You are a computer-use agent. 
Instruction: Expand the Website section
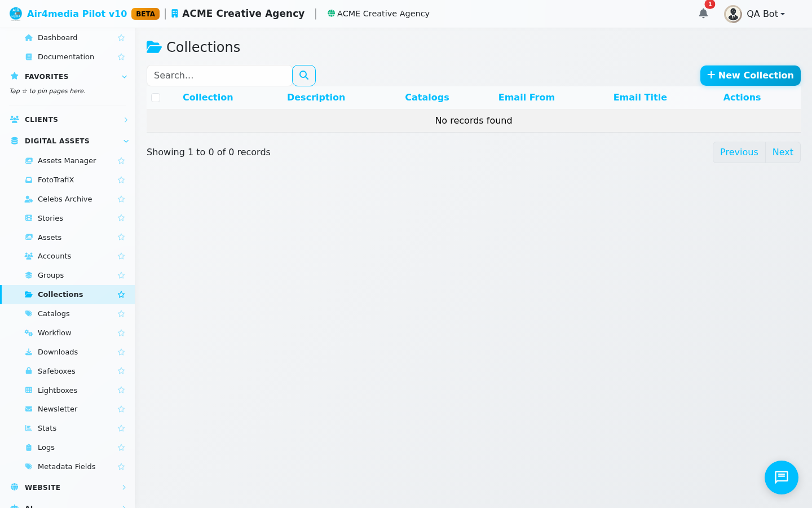click(x=68, y=488)
